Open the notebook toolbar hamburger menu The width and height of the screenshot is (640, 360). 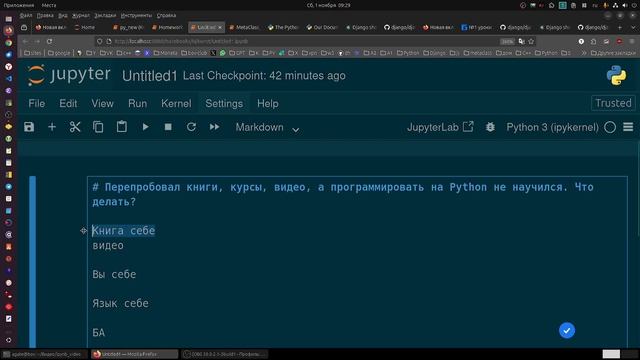point(628,127)
